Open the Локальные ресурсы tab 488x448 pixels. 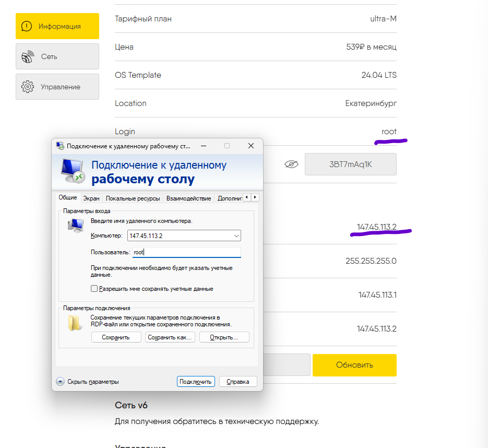tap(133, 198)
